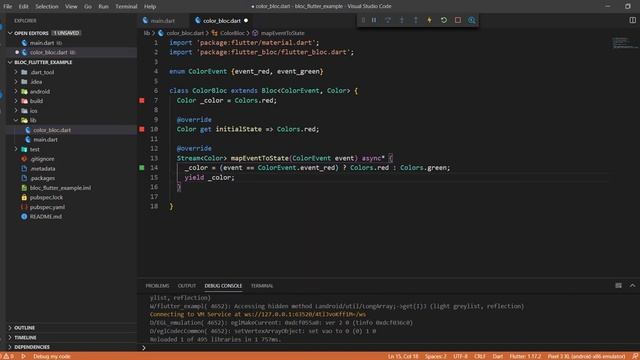Open the Edit menu

pyautogui.click(x=23, y=6)
